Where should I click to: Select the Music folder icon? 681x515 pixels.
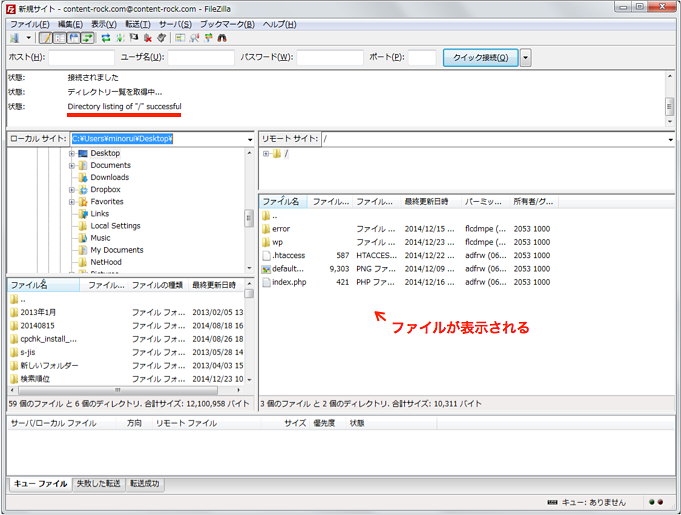pyautogui.click(x=83, y=238)
